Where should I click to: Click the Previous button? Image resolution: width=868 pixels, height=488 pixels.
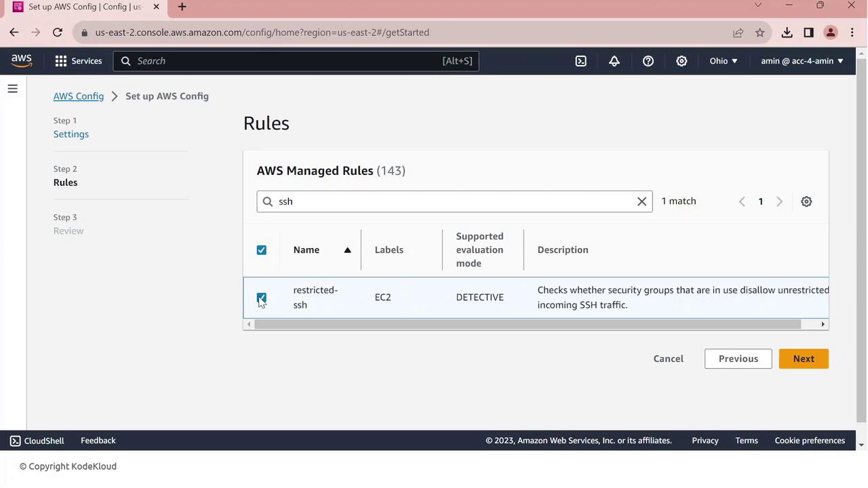[x=738, y=359]
